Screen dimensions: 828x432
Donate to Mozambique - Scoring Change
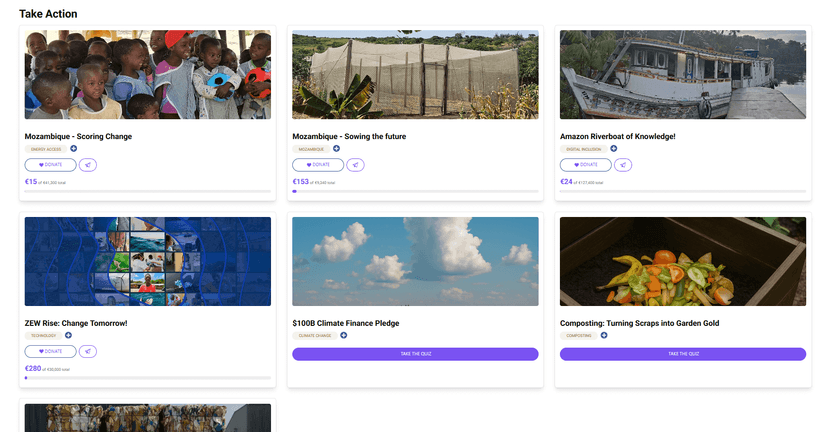coord(50,165)
